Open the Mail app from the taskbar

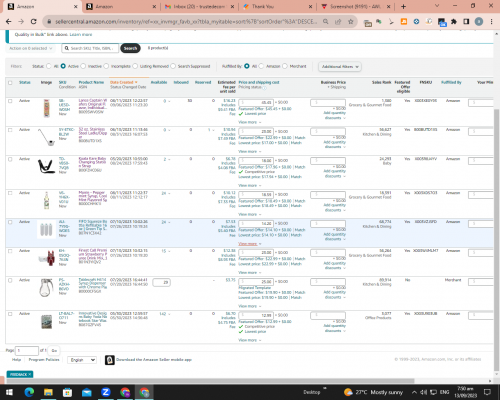click(87, 392)
